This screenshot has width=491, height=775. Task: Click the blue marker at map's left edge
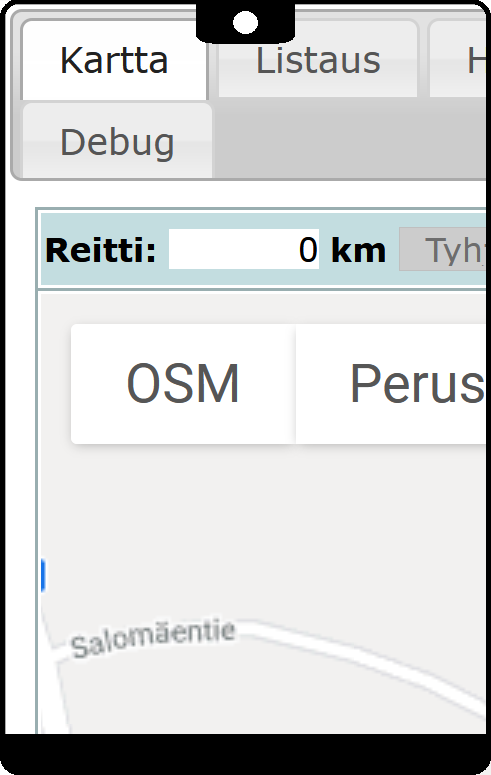pyautogui.click(x=43, y=575)
